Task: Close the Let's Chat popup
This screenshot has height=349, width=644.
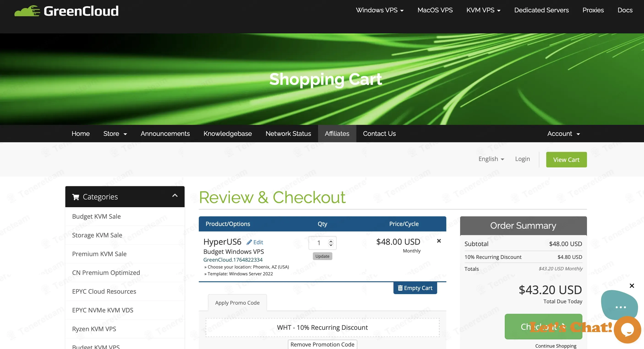Action: pyautogui.click(x=632, y=286)
